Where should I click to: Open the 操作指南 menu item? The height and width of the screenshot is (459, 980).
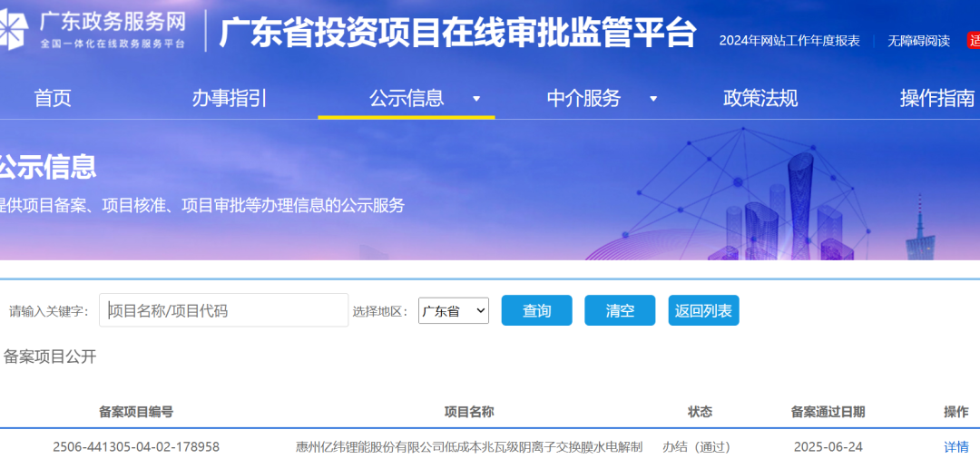tap(936, 99)
